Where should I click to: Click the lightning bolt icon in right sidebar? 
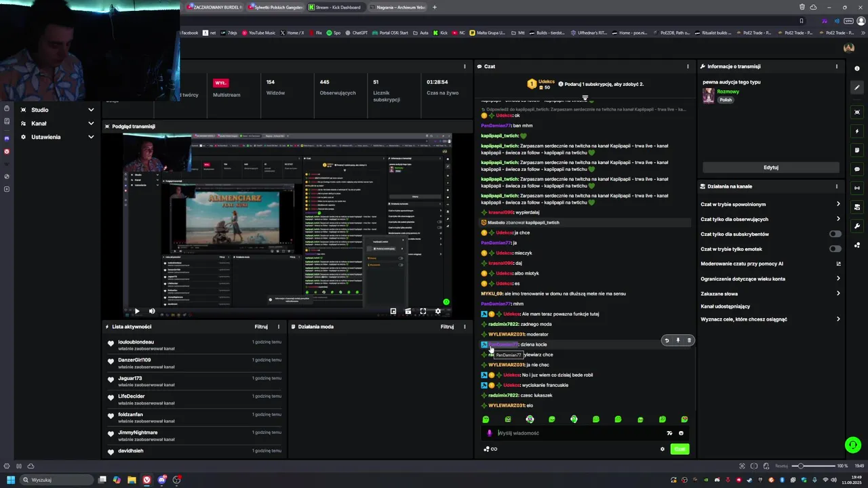(x=857, y=131)
